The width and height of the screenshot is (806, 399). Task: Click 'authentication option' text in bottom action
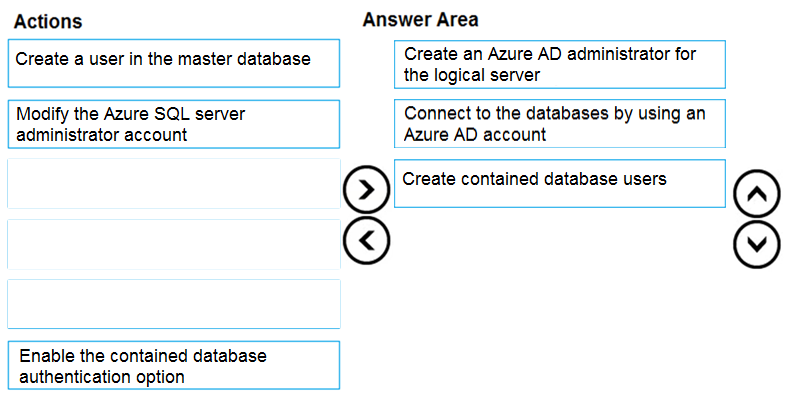(x=102, y=376)
